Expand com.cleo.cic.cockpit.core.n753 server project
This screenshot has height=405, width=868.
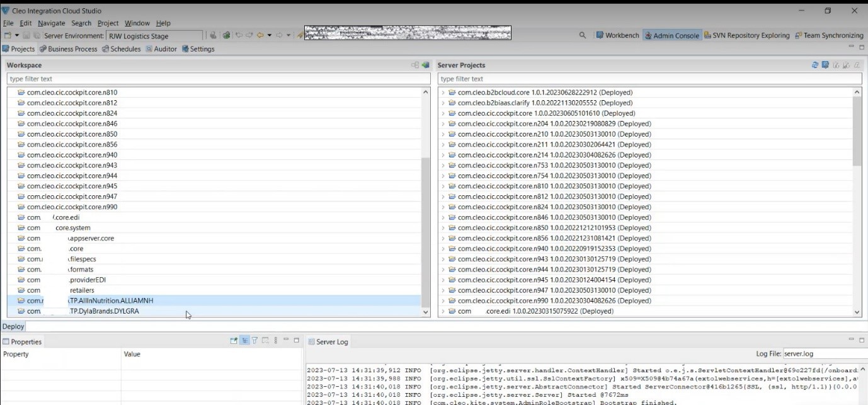click(x=443, y=166)
